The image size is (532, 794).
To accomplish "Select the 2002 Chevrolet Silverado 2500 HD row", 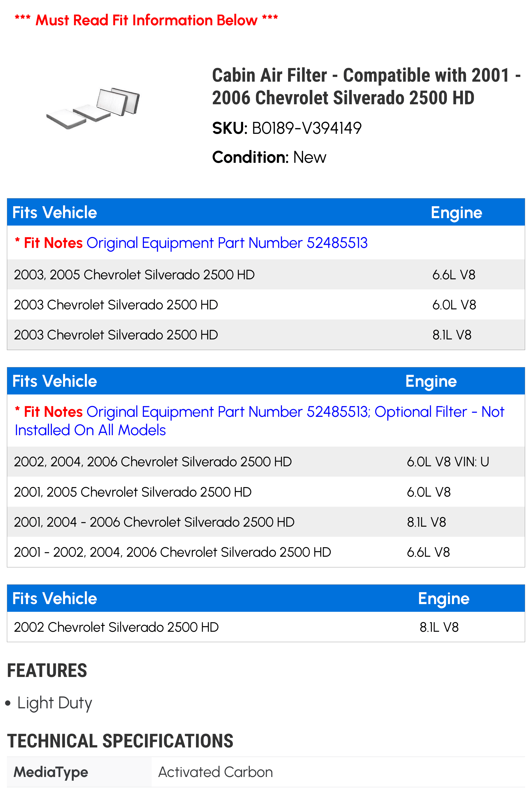I will (266, 627).
